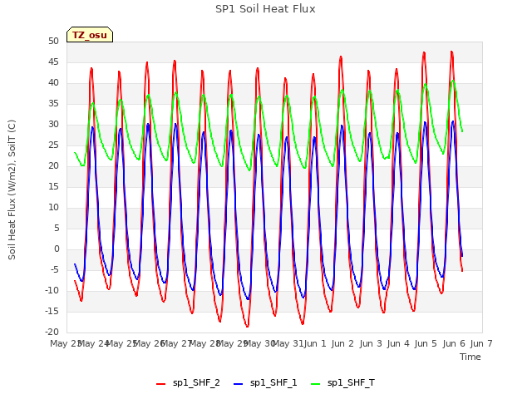Click the 25 y-axis tick label
The image size is (532, 399).
(53, 145)
